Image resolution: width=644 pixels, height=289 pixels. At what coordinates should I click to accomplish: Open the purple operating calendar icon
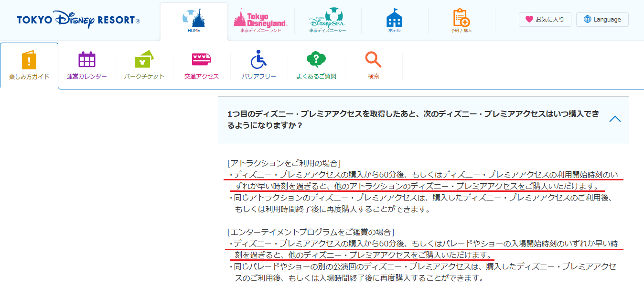[87, 60]
